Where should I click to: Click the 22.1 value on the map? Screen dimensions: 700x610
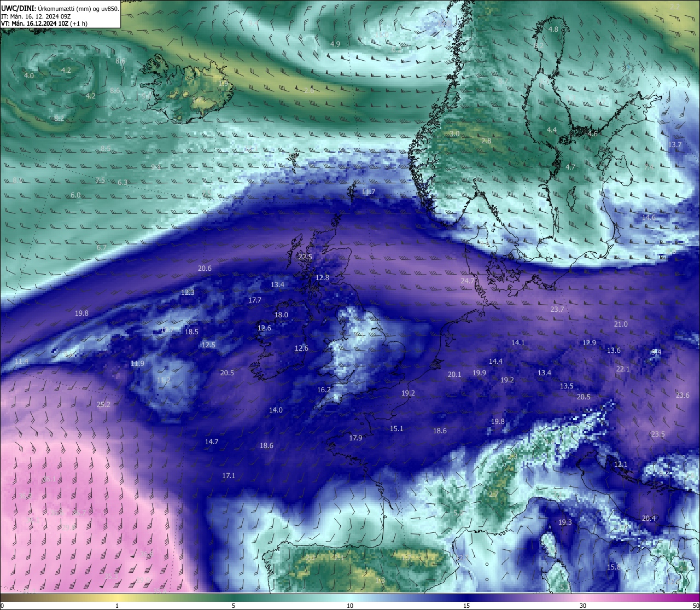coord(623,369)
